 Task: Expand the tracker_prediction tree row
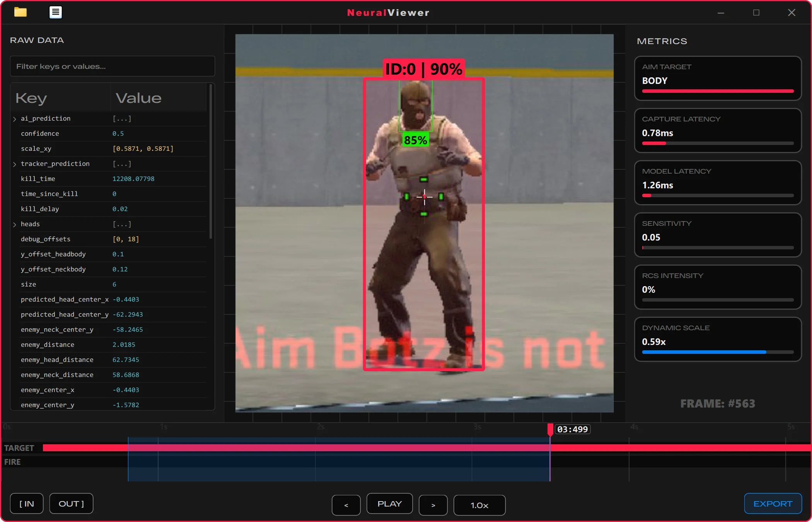15,164
